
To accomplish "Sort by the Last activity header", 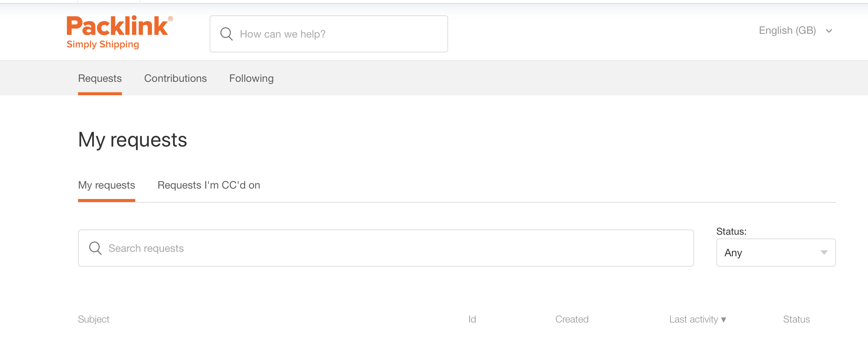I will (694, 320).
